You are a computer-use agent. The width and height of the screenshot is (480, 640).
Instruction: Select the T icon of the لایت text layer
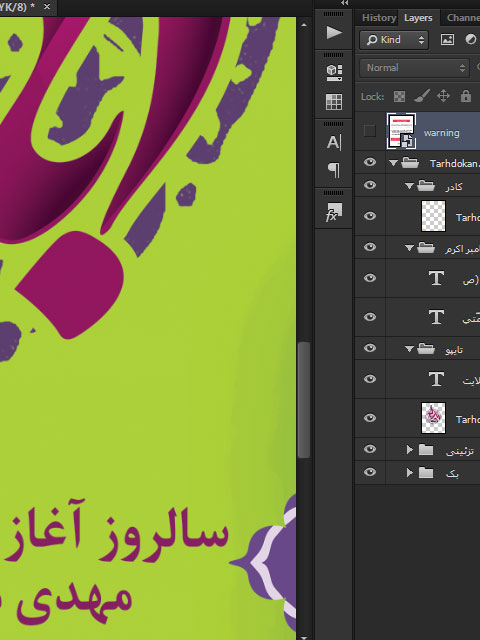click(436, 379)
